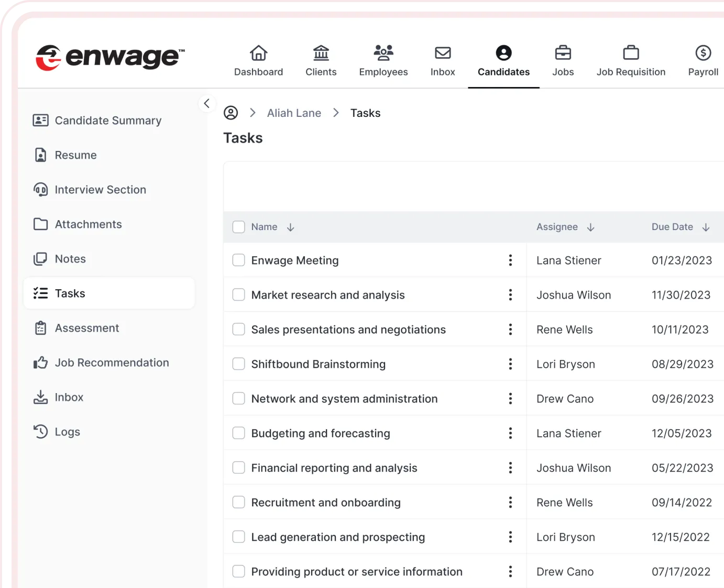Open the Market research and analysis task
724x588 pixels.
tap(327, 295)
